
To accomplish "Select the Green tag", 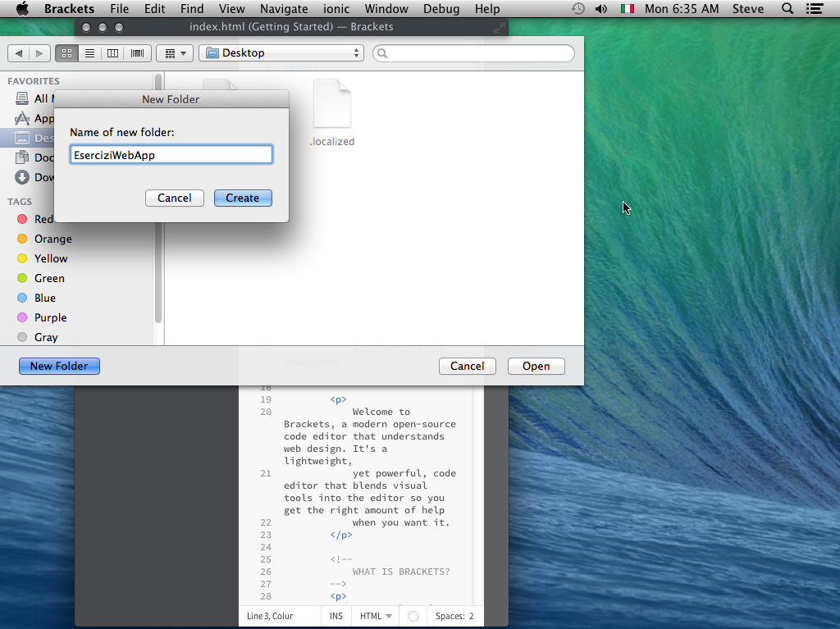I will 41,279.
